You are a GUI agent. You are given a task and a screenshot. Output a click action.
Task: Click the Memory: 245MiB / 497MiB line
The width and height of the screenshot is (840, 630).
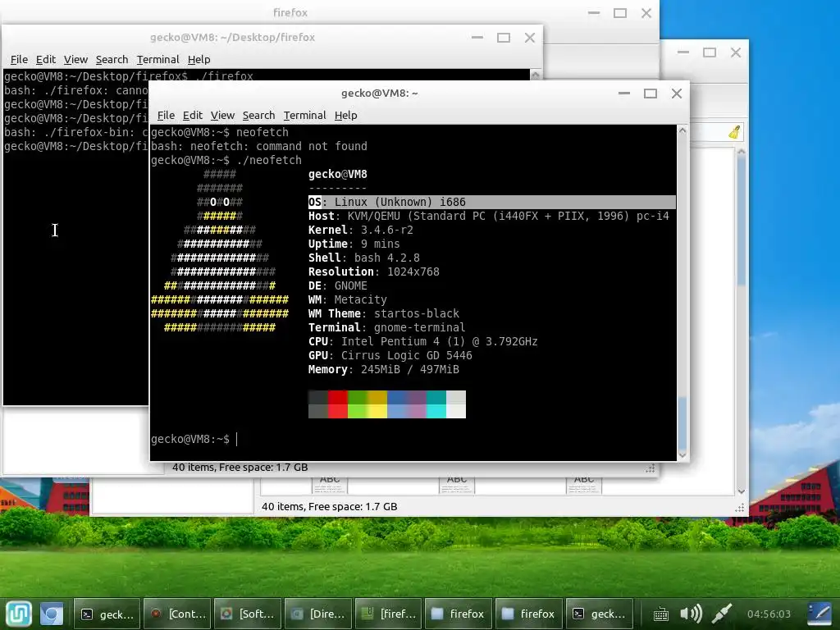click(384, 369)
